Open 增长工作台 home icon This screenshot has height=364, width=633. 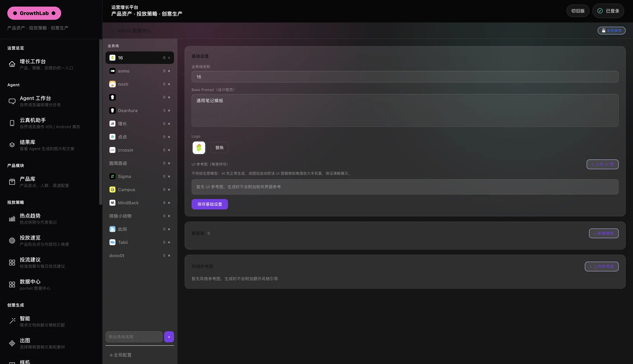[12, 64]
